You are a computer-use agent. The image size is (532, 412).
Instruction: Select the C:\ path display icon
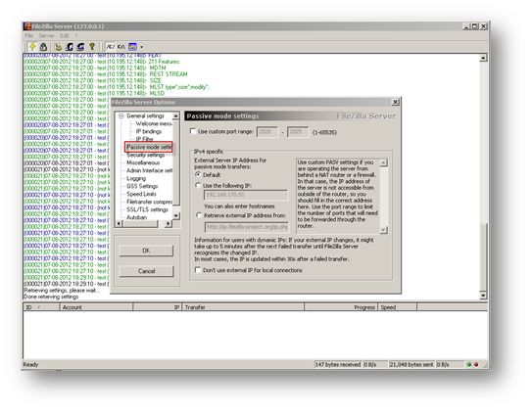pos(121,46)
